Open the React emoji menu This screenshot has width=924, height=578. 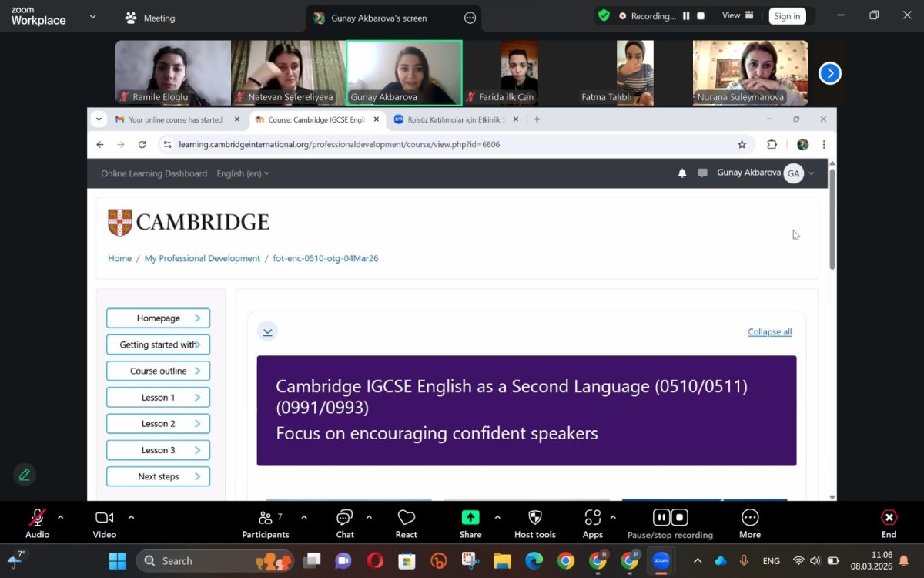(x=407, y=518)
